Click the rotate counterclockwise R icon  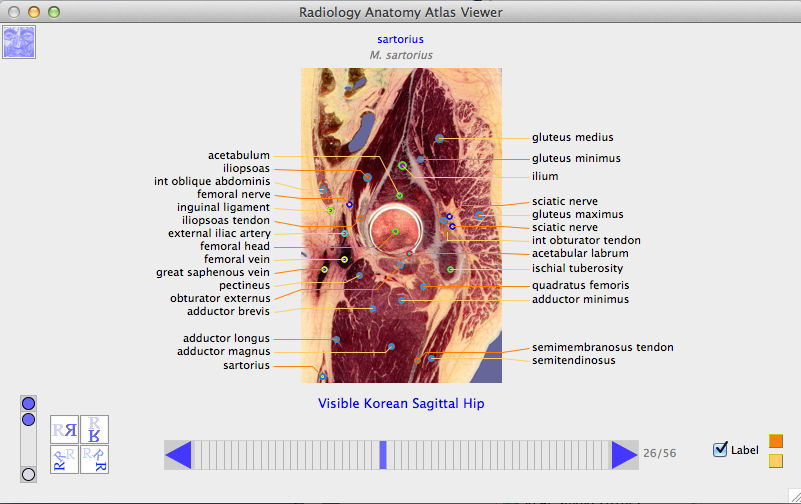(65, 459)
